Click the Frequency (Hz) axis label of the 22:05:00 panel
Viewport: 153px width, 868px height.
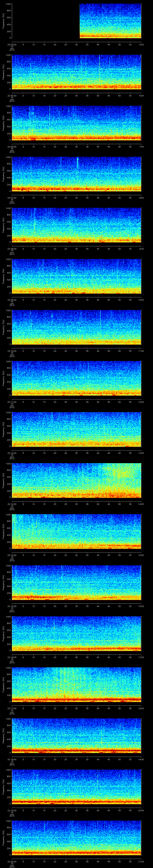coord(3,72)
